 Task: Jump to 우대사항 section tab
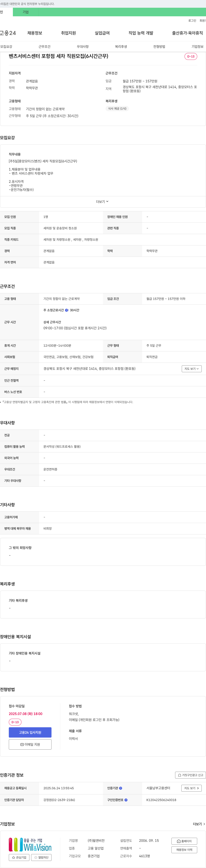click(x=83, y=47)
